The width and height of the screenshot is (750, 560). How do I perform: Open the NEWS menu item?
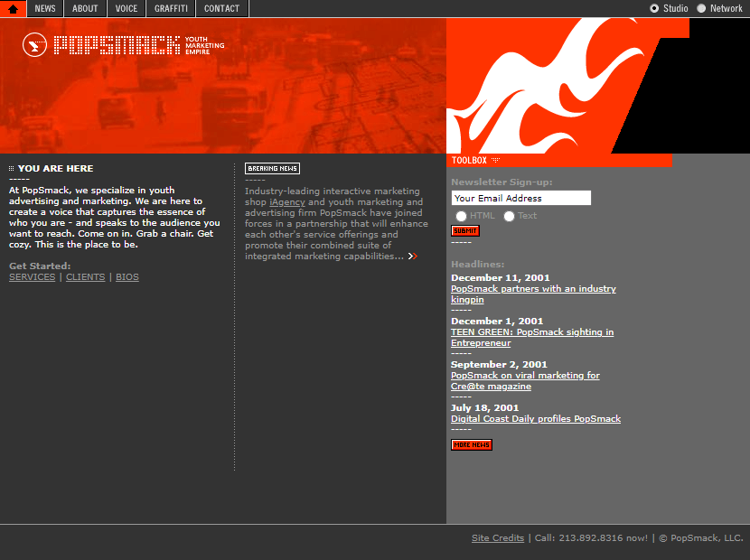tap(45, 9)
